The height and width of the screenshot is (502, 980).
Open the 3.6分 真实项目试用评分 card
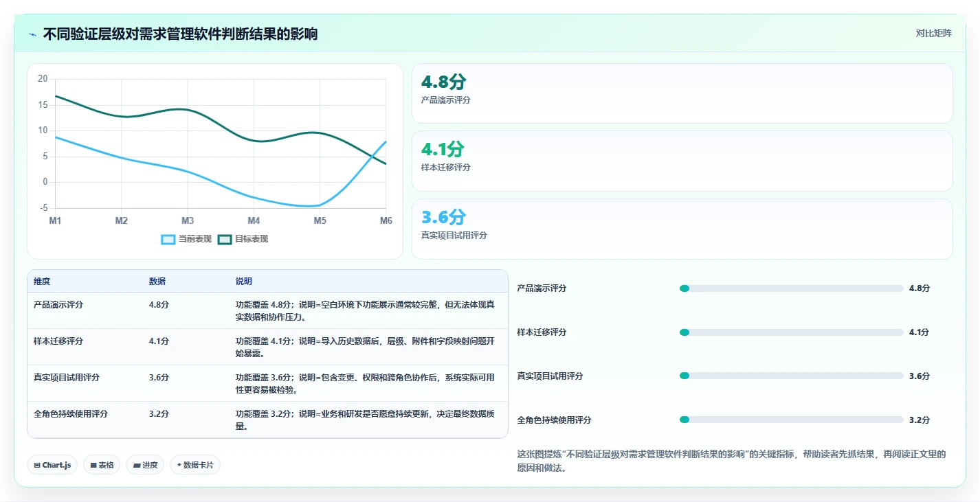tap(682, 229)
